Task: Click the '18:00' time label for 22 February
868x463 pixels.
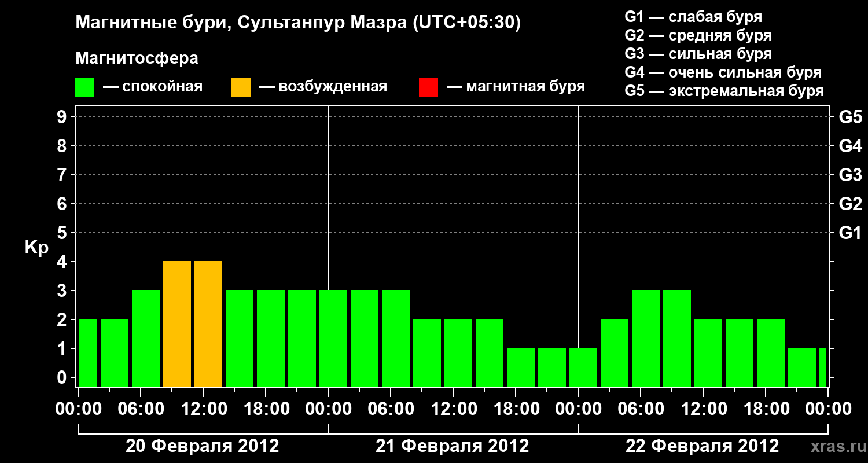Action: [766, 409]
